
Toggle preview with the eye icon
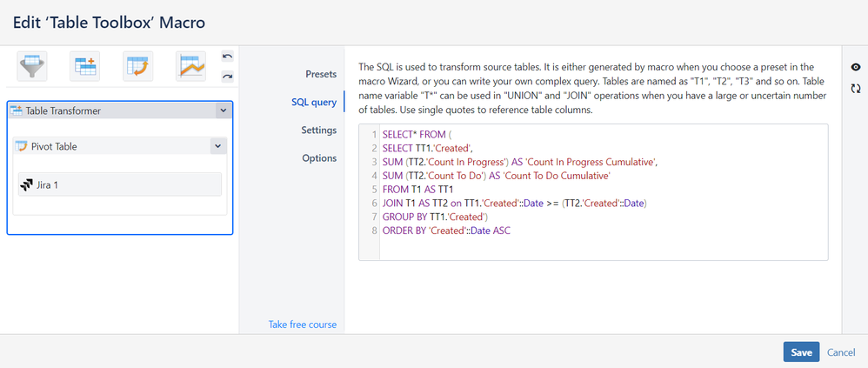click(855, 68)
